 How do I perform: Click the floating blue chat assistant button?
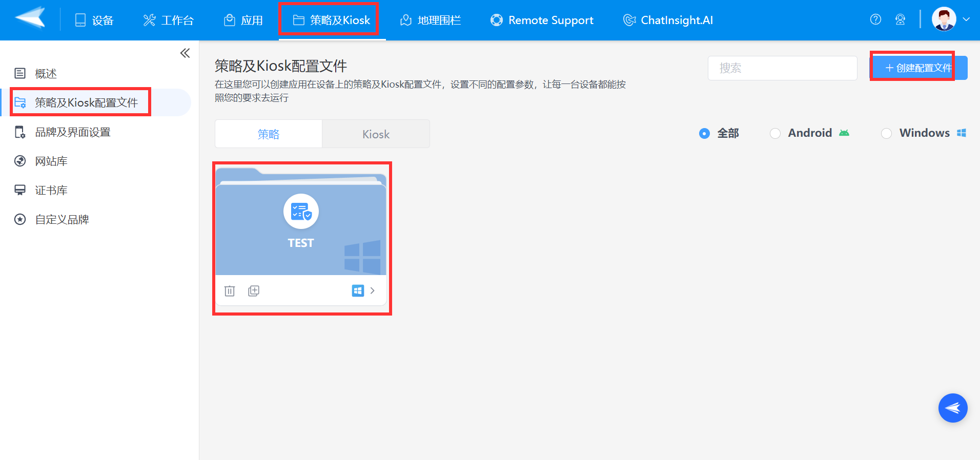pos(953,408)
